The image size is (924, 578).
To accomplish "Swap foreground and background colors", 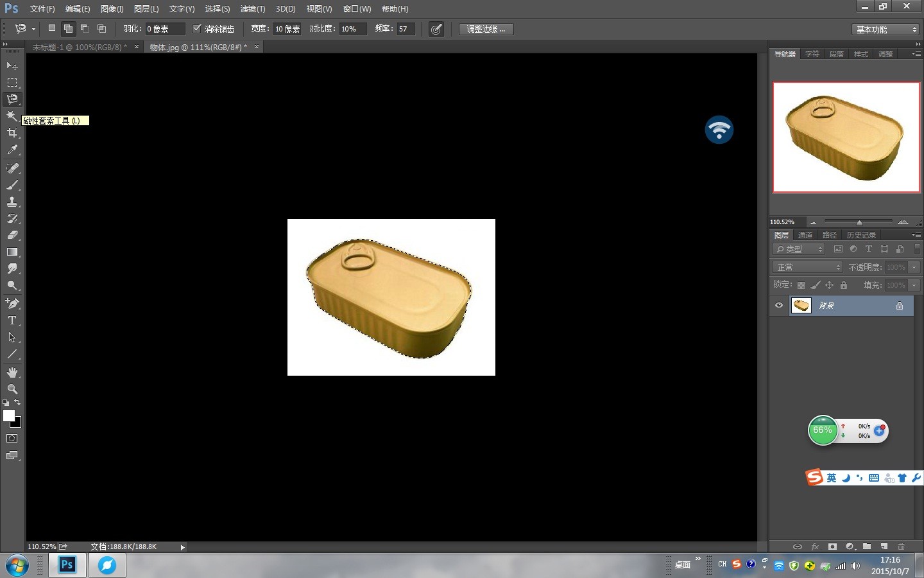I will (17, 402).
